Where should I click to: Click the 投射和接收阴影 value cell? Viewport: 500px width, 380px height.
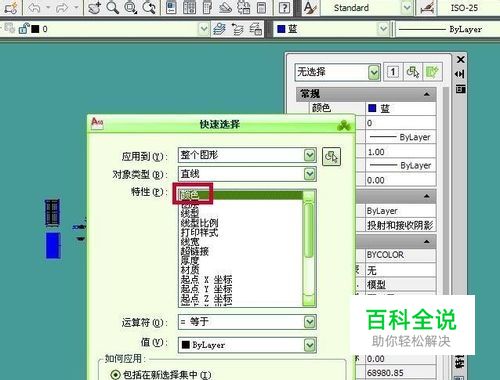coord(401,226)
